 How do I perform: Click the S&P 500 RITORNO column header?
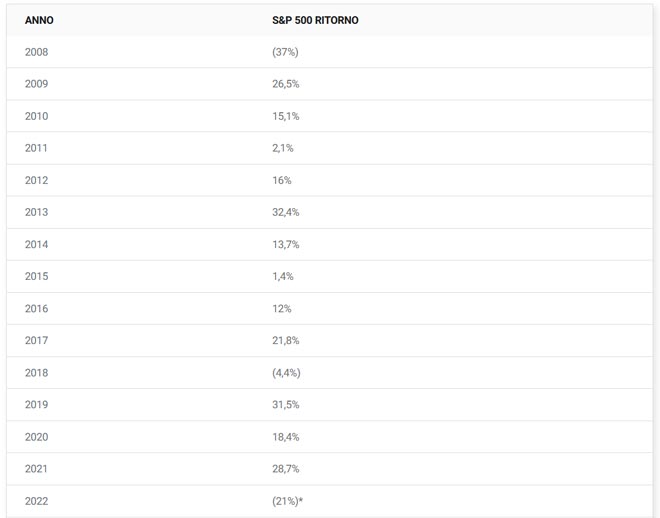[315, 20]
